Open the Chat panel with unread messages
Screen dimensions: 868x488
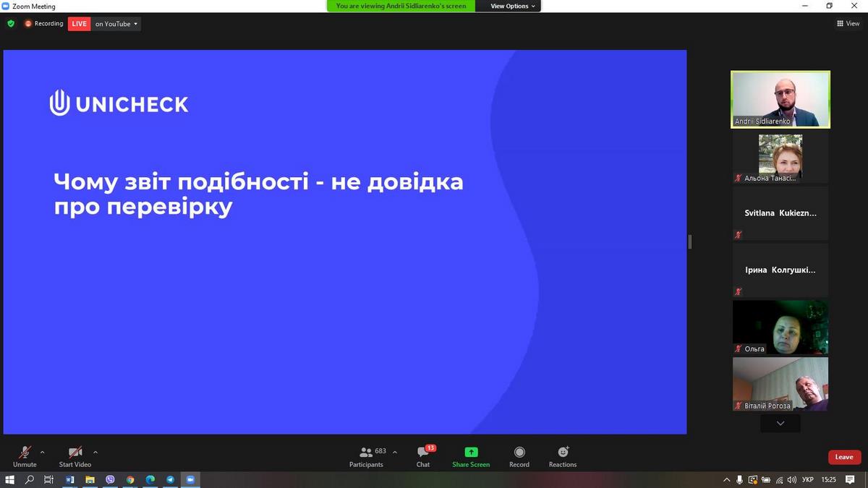(x=423, y=453)
